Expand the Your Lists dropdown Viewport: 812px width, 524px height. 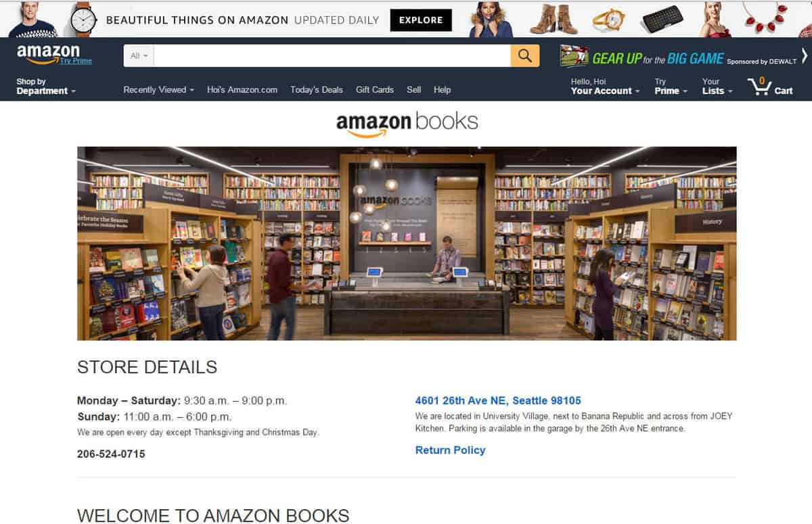click(717, 87)
